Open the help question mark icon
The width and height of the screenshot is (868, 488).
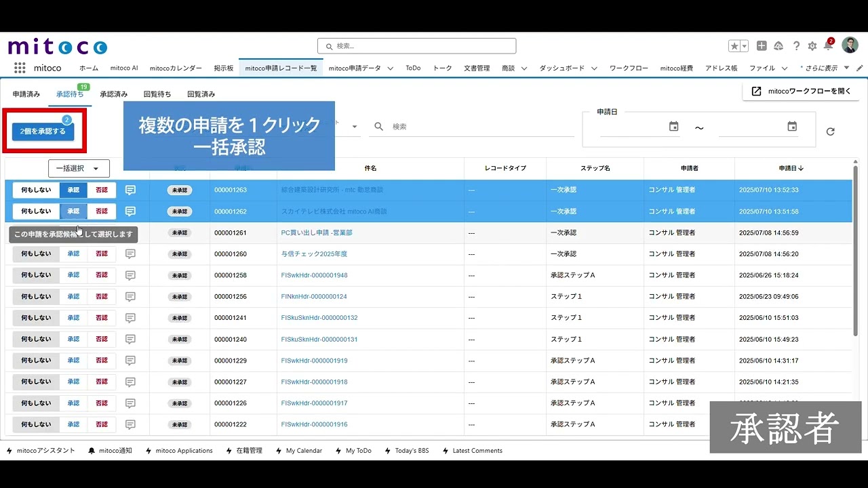[796, 46]
